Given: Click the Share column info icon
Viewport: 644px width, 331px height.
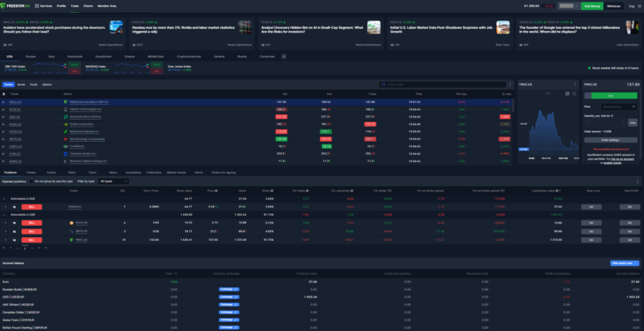Looking at the screenshot, I should [272, 191].
